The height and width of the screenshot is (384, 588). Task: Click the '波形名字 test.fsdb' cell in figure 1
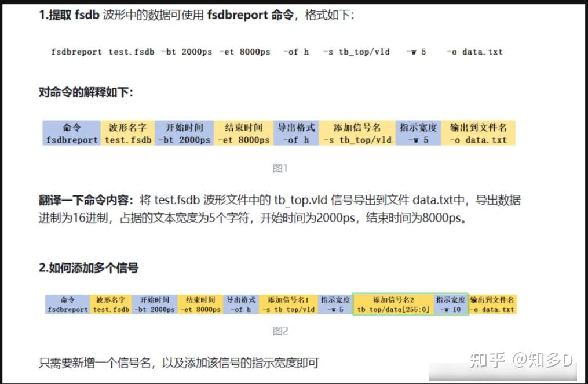click(128, 133)
